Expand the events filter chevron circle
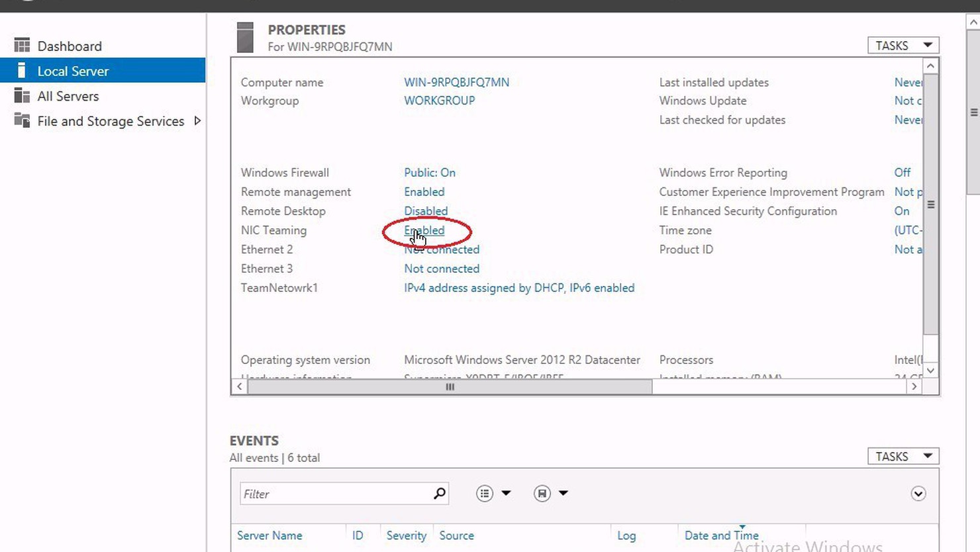The width and height of the screenshot is (980, 552). click(x=918, y=494)
